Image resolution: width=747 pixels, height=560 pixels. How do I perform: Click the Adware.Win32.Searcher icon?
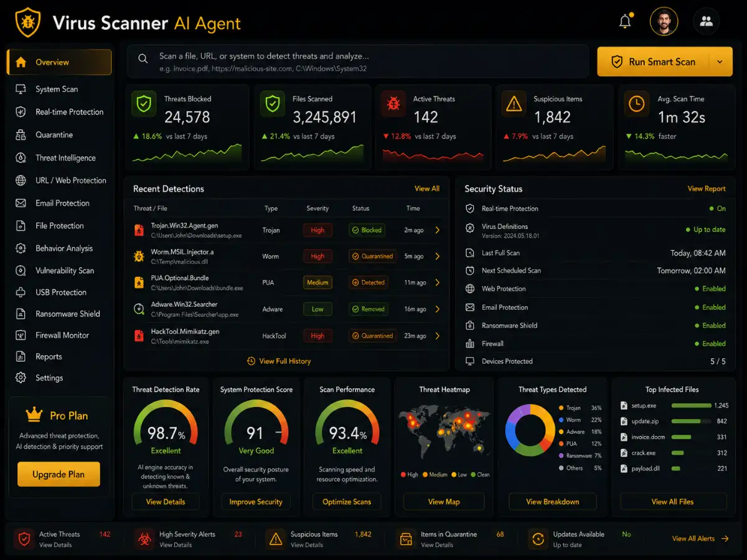pyautogui.click(x=139, y=309)
